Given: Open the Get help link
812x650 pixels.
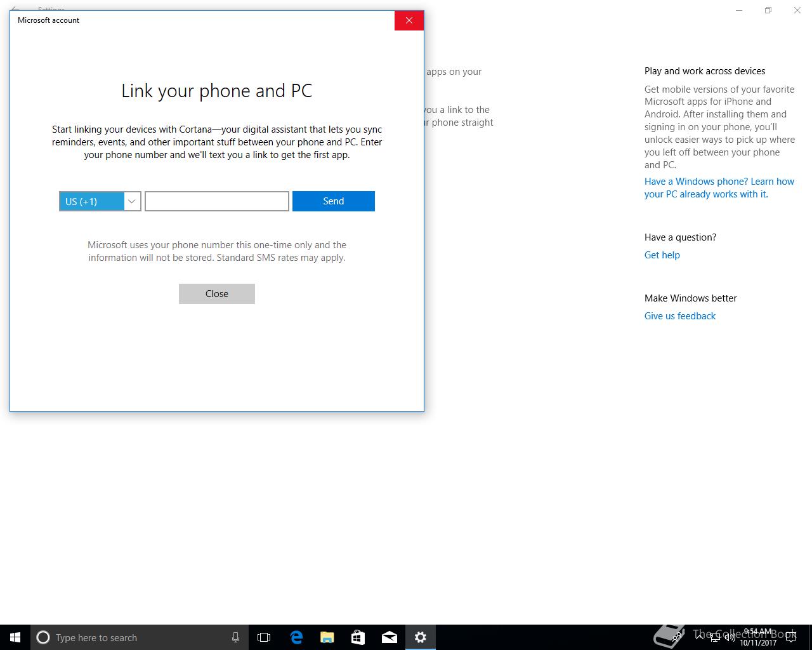Looking at the screenshot, I should click(662, 255).
